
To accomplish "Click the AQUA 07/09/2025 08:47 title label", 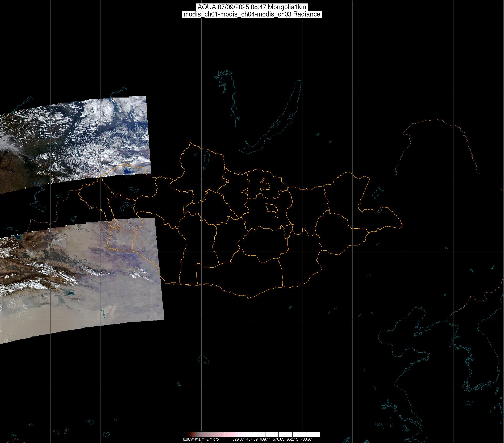I will click(x=252, y=7).
